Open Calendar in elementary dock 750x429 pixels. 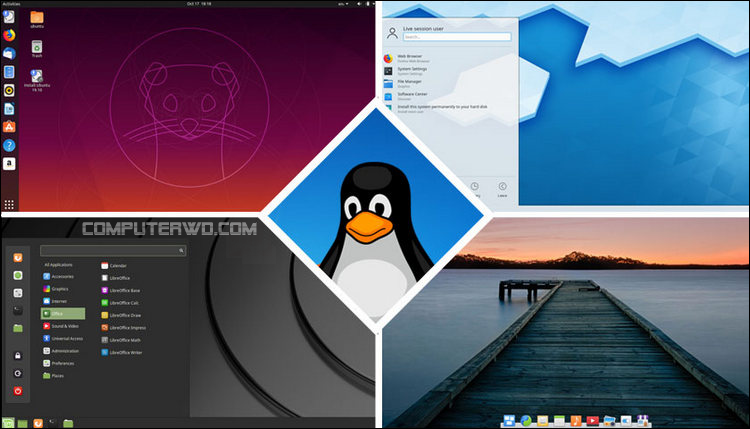(559, 420)
